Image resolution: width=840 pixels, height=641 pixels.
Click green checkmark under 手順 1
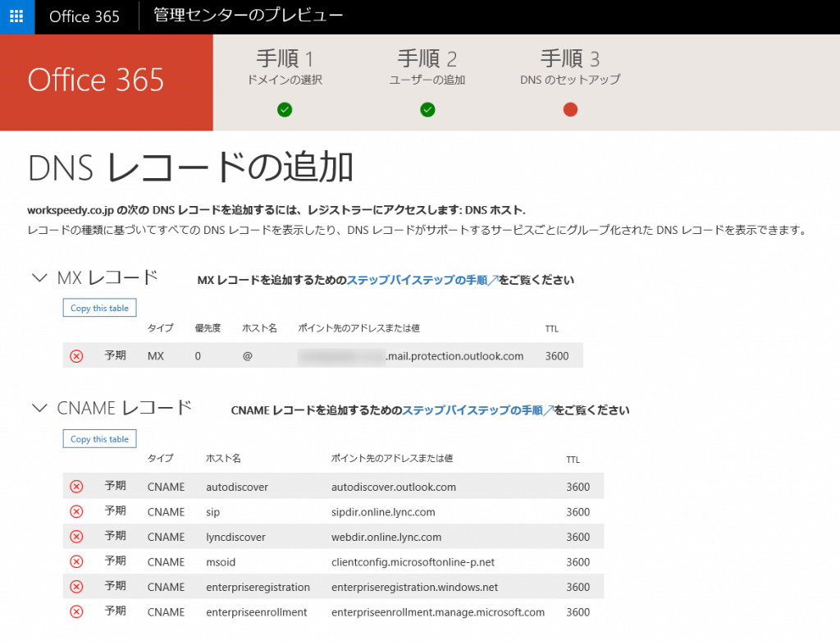click(285, 110)
